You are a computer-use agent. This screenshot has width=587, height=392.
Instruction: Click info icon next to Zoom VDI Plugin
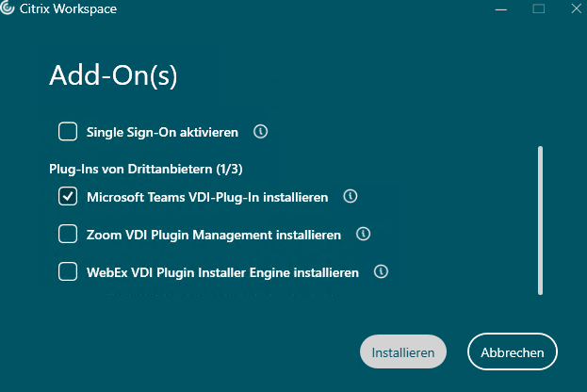363,234
